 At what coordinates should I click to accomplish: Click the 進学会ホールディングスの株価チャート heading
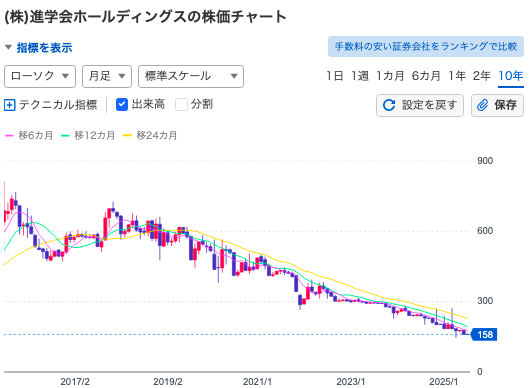point(145,17)
